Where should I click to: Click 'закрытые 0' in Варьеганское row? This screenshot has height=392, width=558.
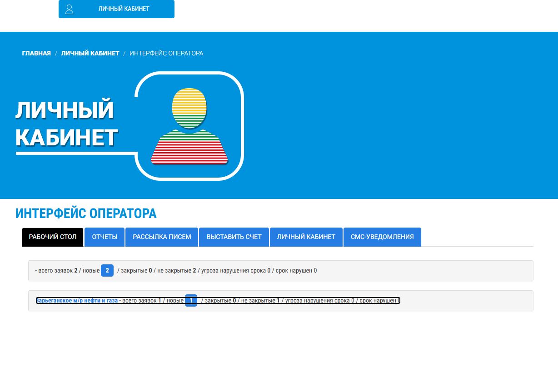click(220, 301)
